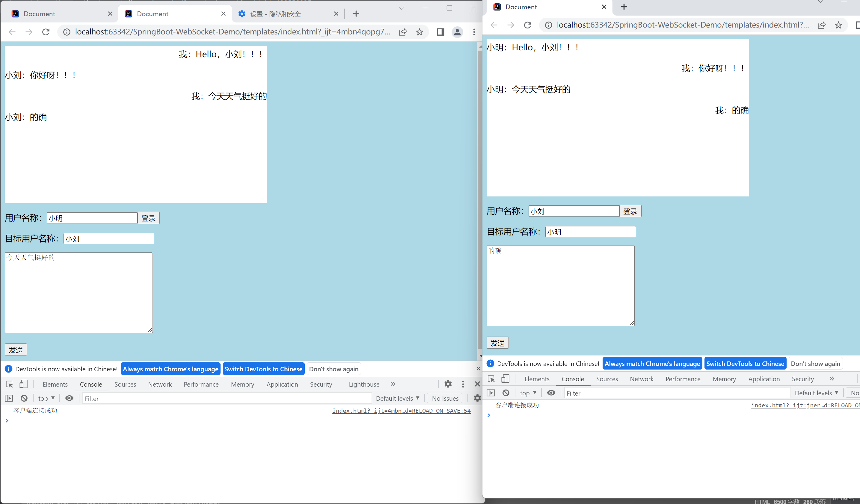Go forward in the left browser window
This screenshot has width=860, height=504.
coord(29,32)
